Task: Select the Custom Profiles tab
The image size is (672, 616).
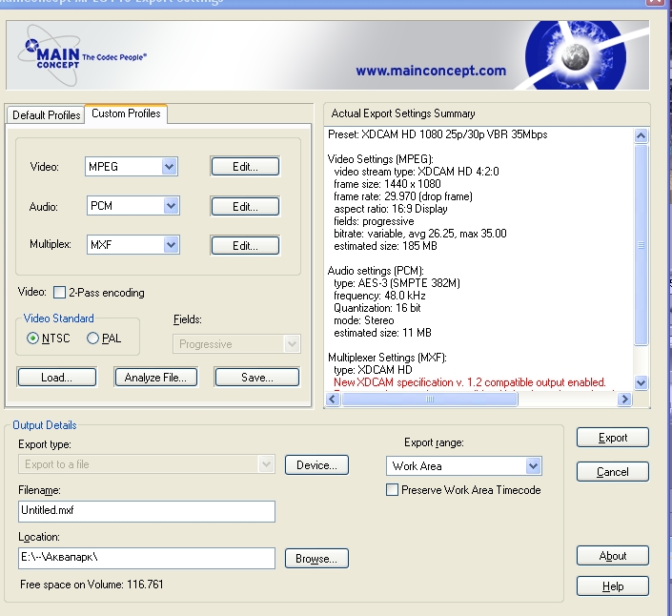Action: pyautogui.click(x=126, y=113)
